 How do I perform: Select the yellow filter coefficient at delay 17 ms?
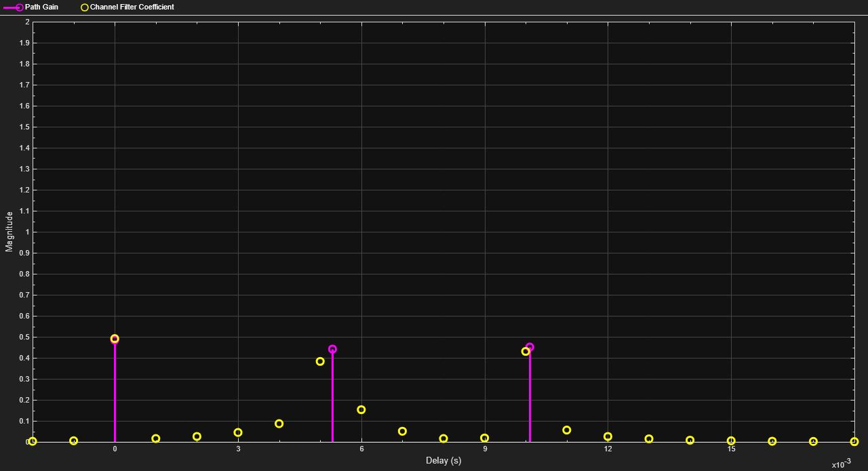pyautogui.click(x=813, y=441)
